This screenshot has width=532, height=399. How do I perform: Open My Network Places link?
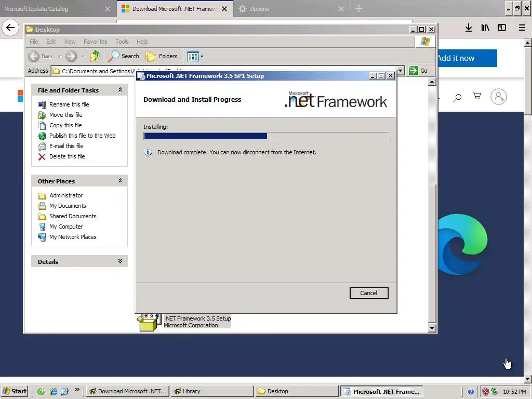pos(73,237)
